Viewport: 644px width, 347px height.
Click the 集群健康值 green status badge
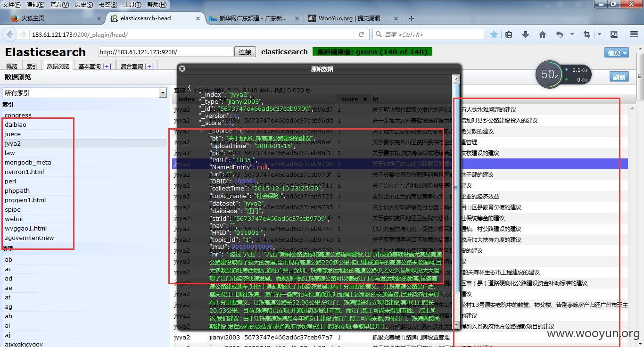(372, 52)
